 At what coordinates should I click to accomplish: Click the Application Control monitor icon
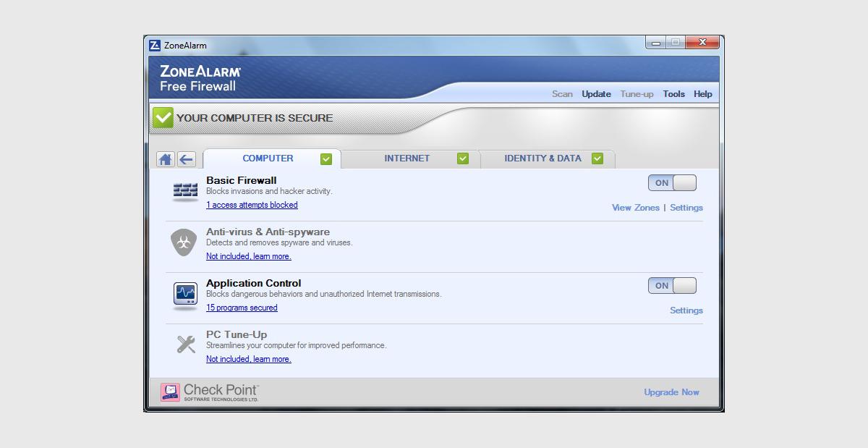pos(186,295)
